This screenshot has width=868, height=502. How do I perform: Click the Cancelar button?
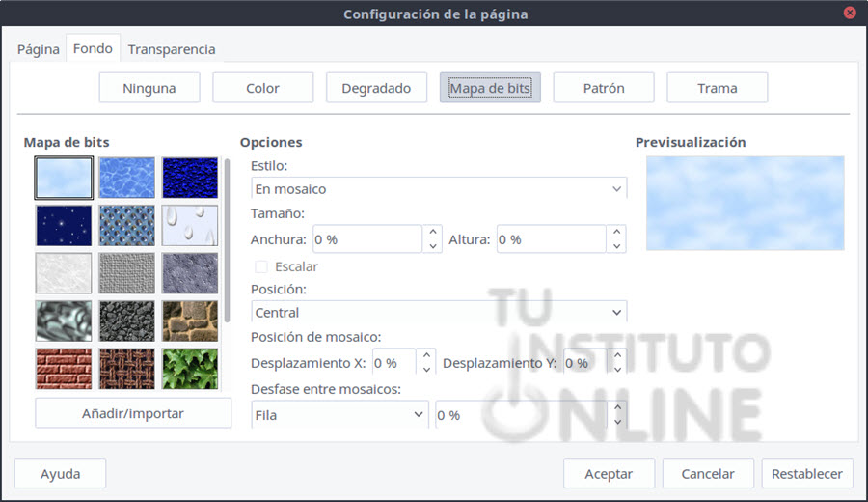click(x=708, y=474)
